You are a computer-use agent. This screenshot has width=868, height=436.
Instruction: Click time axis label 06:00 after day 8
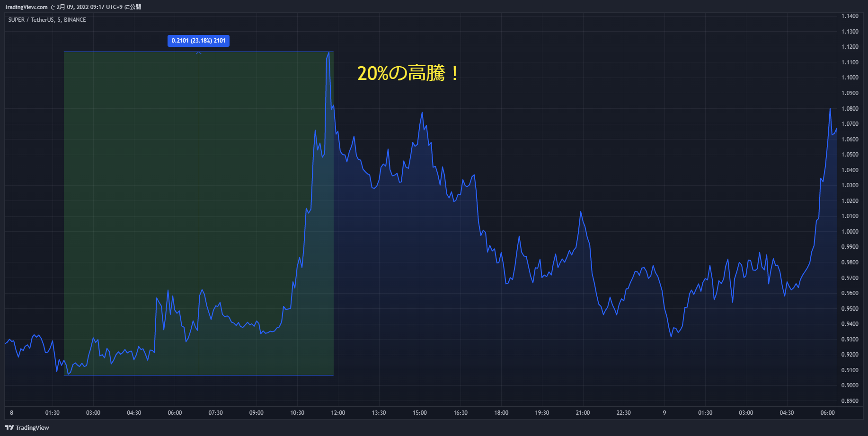tap(175, 413)
